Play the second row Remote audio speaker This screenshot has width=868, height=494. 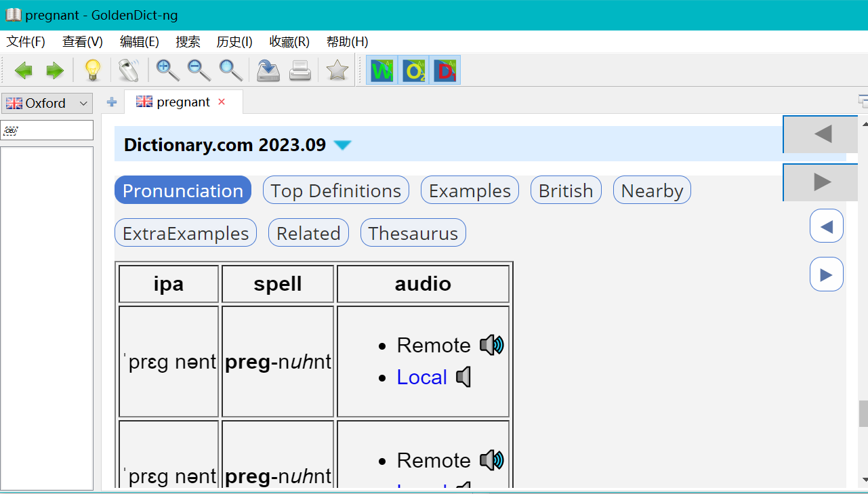[492, 461]
